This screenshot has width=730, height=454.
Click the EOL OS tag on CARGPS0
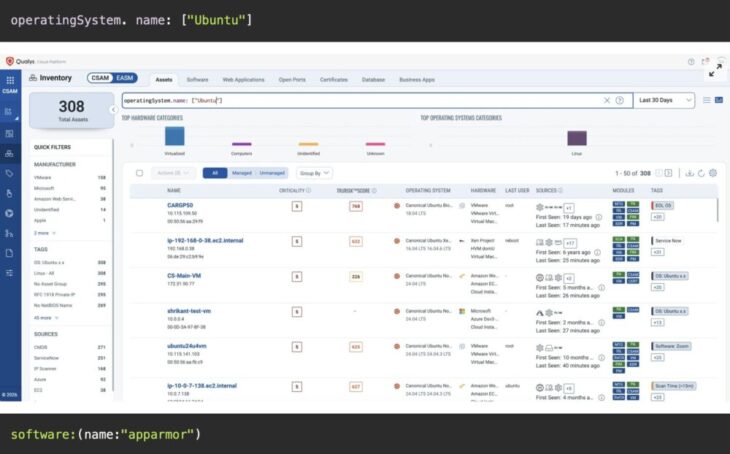pos(662,205)
